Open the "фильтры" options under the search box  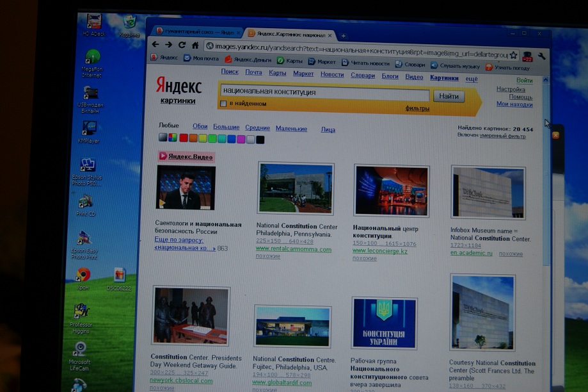coord(417,108)
